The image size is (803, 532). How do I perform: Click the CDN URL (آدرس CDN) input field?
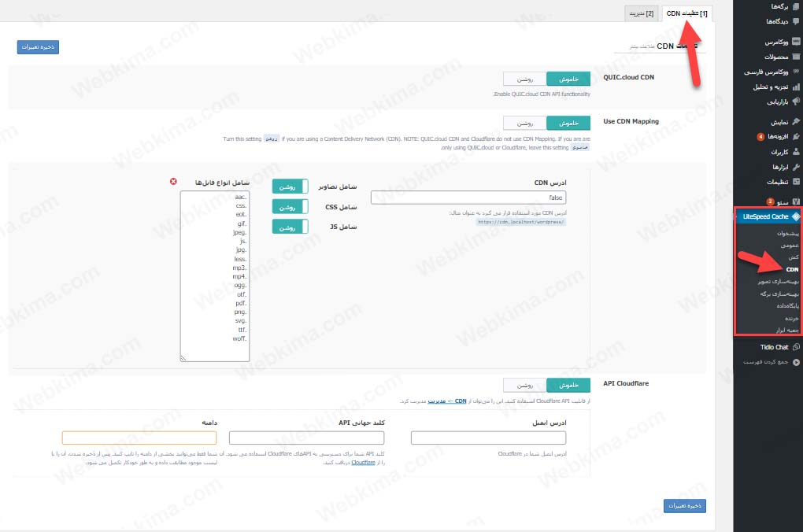[468, 198]
